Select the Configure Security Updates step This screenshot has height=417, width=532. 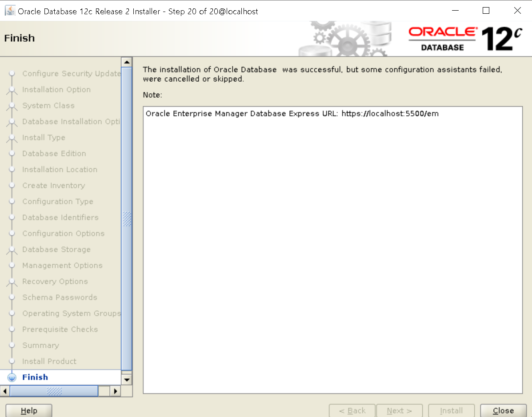click(72, 74)
